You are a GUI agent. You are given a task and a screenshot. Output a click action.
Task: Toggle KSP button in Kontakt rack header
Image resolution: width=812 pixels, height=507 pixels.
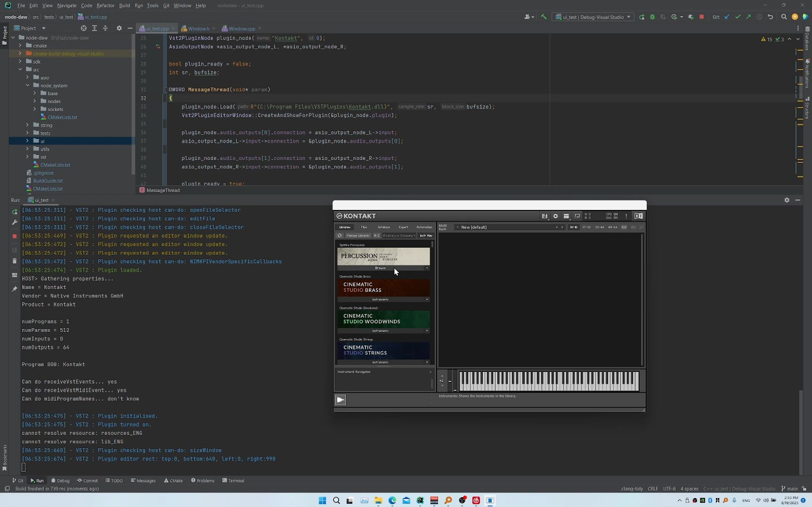pyautogui.click(x=624, y=227)
